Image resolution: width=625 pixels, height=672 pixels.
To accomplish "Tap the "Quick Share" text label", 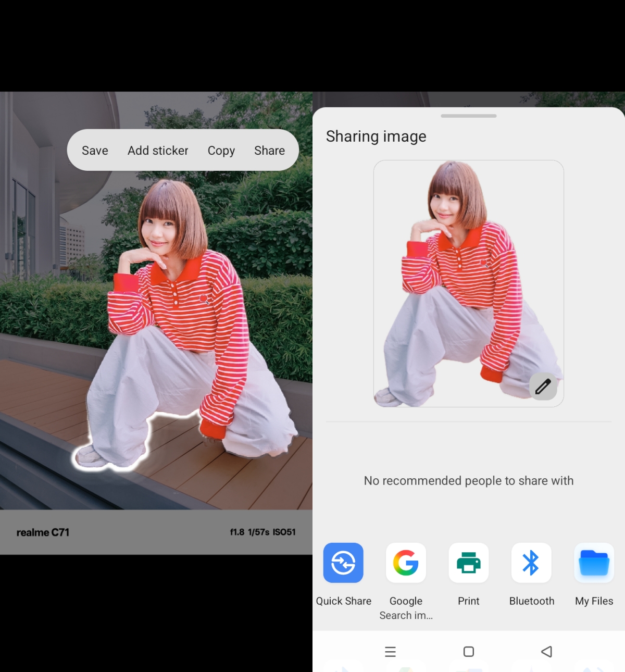I will (x=343, y=601).
